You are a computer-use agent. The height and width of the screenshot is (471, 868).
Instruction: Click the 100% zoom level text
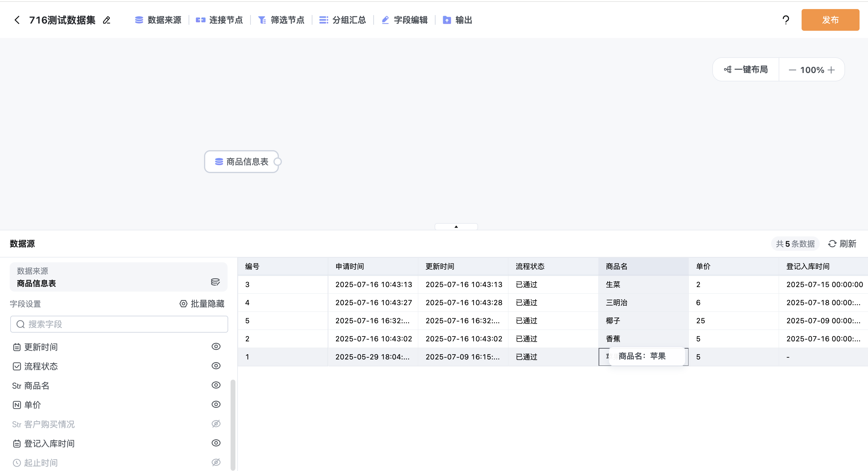point(812,70)
